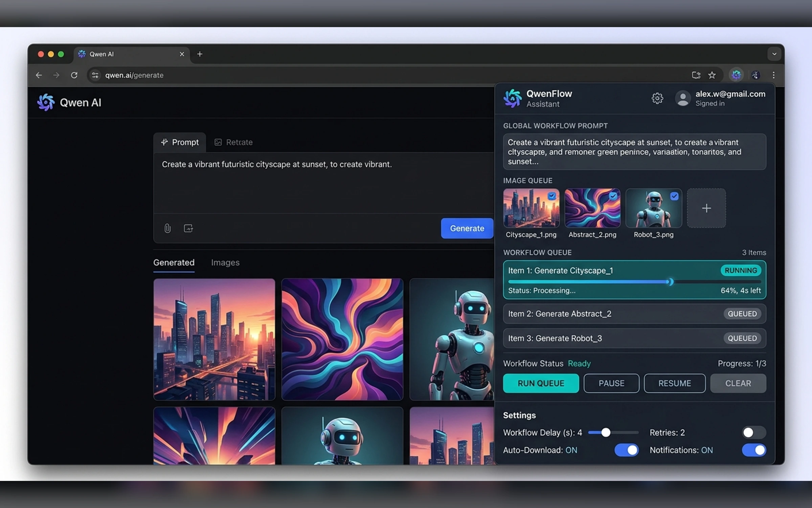The height and width of the screenshot is (508, 812).
Task: Uncheck the Cityscape_1.png checkbox
Action: pyautogui.click(x=552, y=196)
